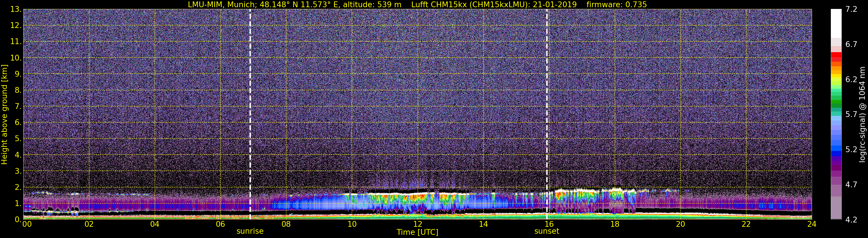Click the height axis tick label 12.
The height and width of the screenshot is (238, 868).
[x=16, y=26]
